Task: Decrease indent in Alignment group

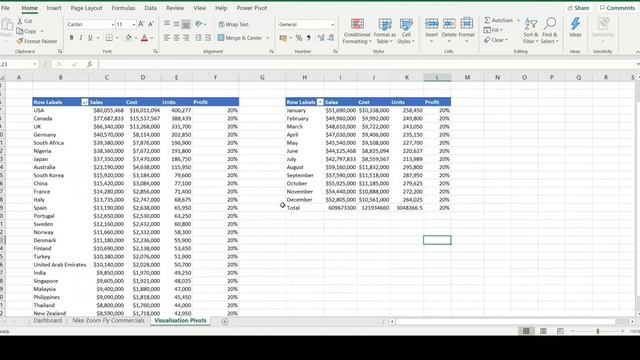Action: [x=198, y=38]
